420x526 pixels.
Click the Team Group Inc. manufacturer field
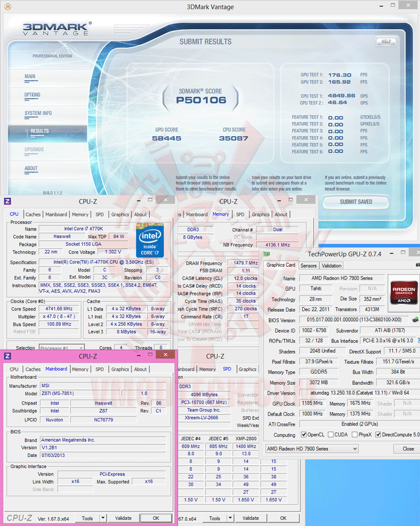[204, 410]
